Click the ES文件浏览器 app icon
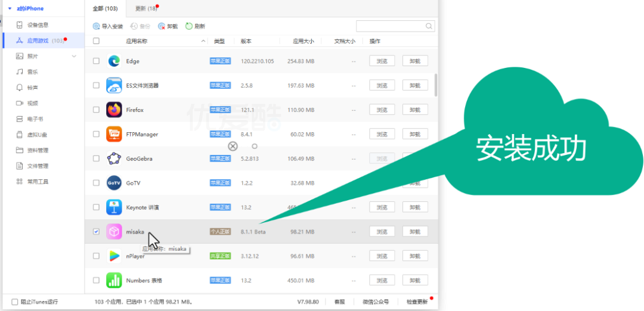 click(x=114, y=85)
